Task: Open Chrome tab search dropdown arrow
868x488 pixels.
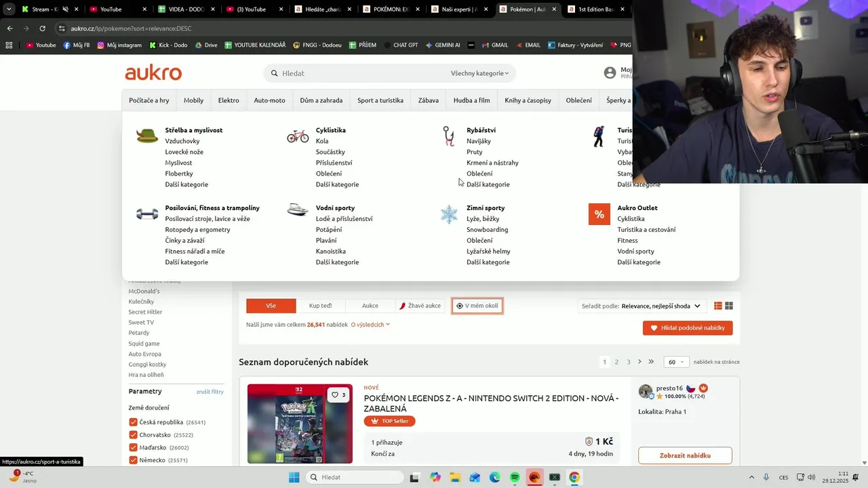Action: coord(9,9)
